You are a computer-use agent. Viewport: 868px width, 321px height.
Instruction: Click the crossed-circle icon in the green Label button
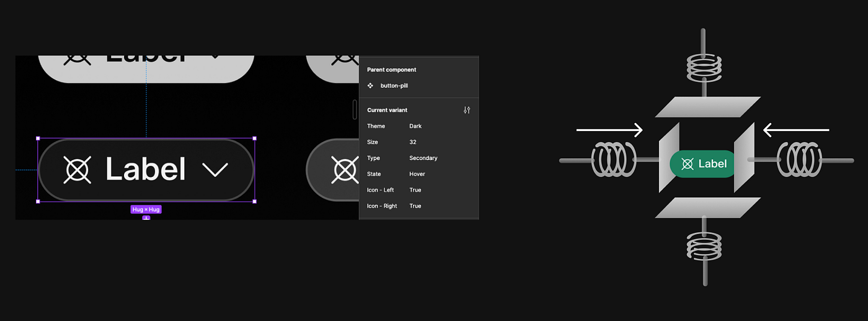[x=687, y=164]
